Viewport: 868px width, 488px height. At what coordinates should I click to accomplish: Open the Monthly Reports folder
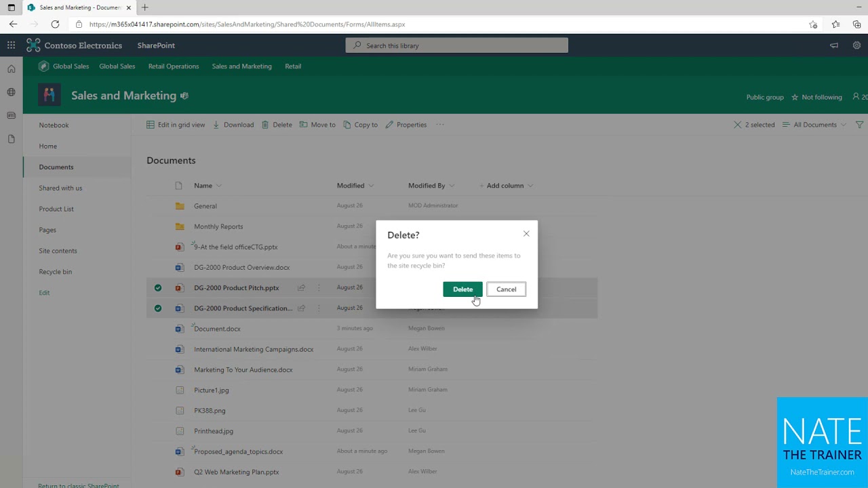click(x=218, y=226)
